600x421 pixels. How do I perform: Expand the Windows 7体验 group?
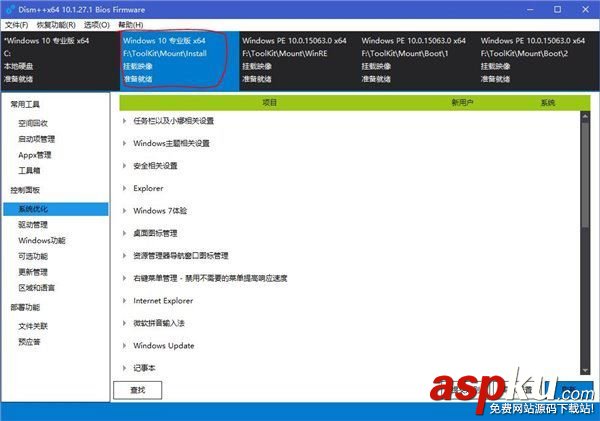point(124,211)
